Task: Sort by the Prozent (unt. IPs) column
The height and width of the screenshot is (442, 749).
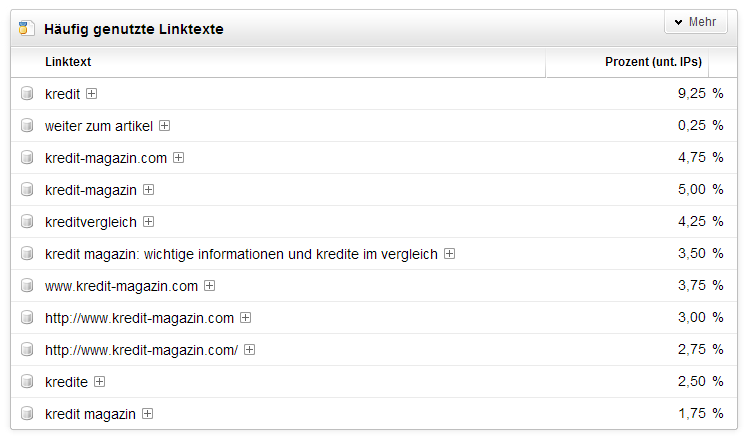Action: point(653,62)
